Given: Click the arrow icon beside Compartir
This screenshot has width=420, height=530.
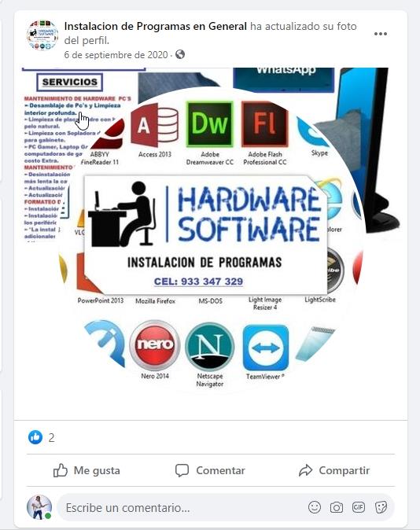Looking at the screenshot, I should 305,470.
